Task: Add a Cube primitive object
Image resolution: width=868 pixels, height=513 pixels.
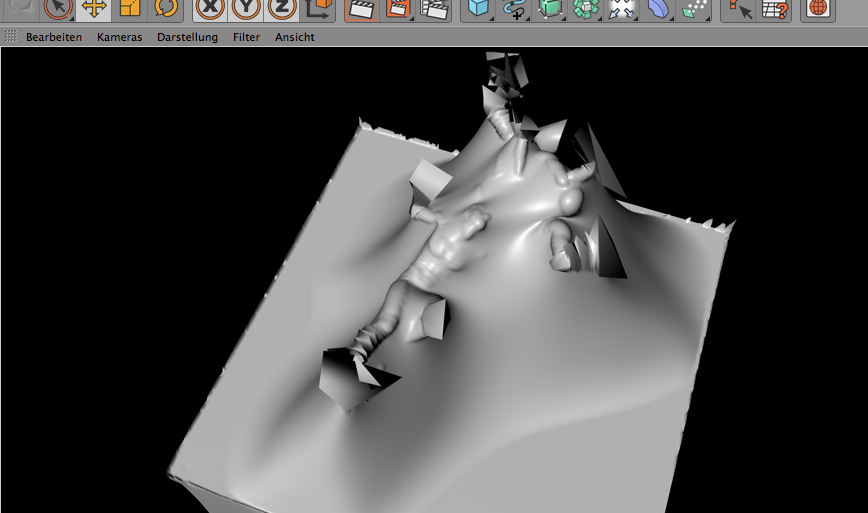Action: 478,8
